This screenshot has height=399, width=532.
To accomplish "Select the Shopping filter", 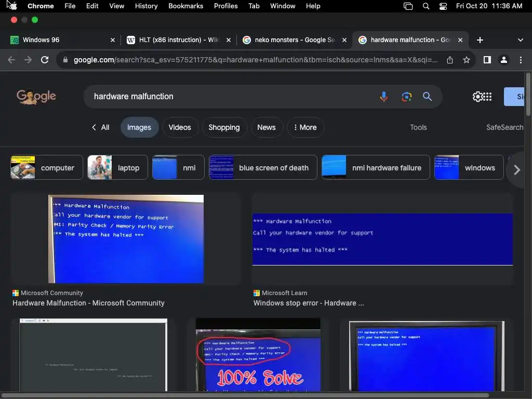I will click(224, 128).
